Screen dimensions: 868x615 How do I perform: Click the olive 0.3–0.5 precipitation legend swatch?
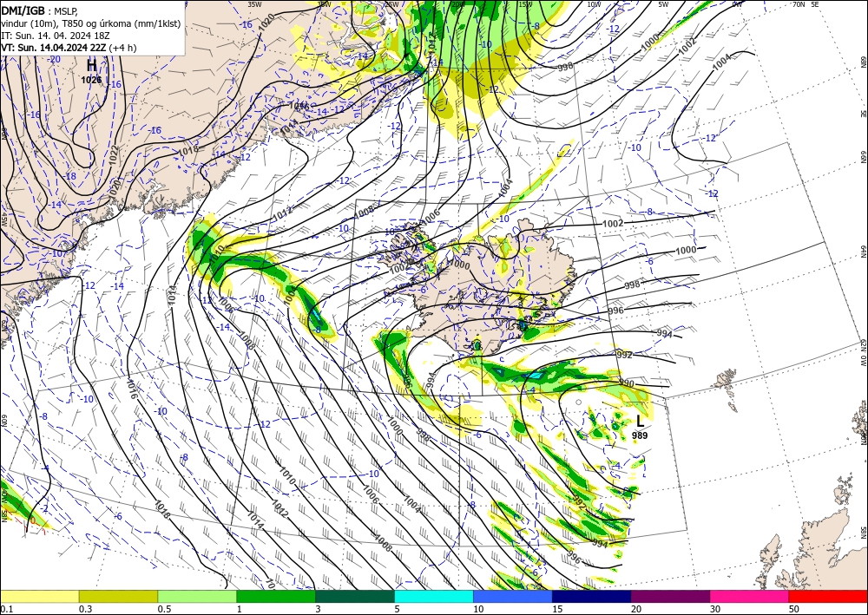(118, 596)
